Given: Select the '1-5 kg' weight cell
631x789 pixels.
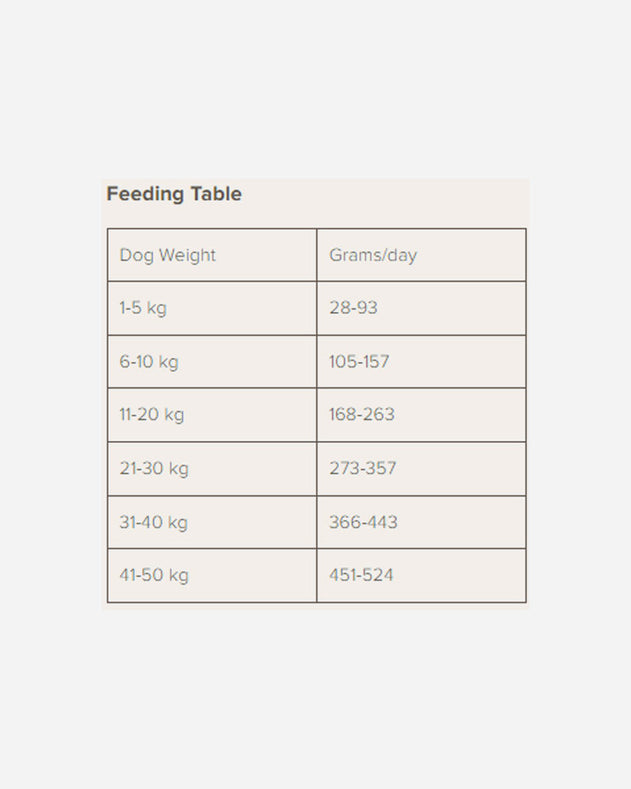Looking at the screenshot, I should point(143,308).
